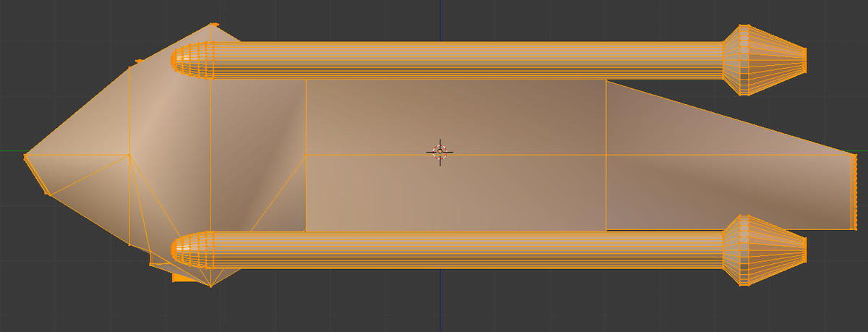Screen dimensions: 868x332
Task: Click the lower right tail face of hull
Action: pos(723,192)
